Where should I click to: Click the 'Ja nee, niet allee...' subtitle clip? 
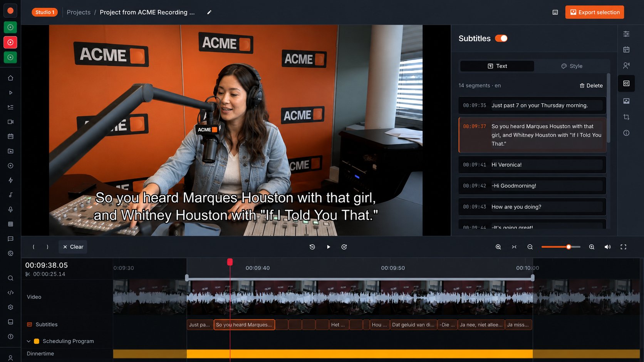pos(481,325)
